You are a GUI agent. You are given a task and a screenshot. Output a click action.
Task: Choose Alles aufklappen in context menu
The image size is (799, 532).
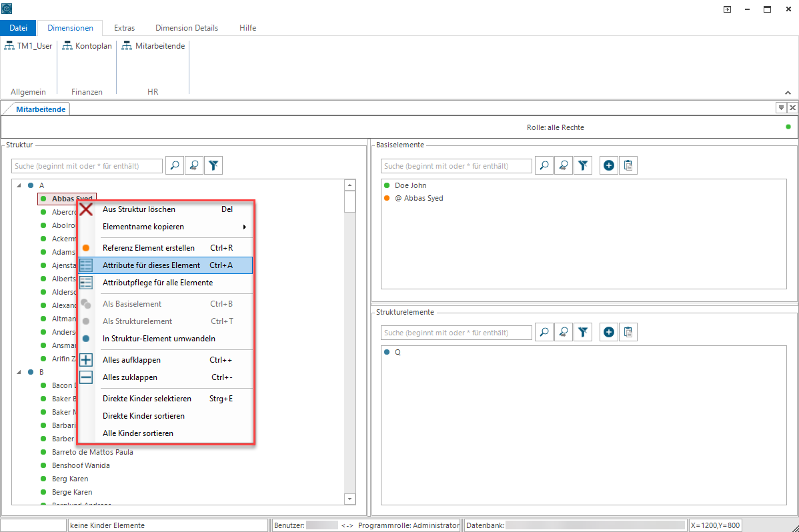pyautogui.click(x=165, y=360)
